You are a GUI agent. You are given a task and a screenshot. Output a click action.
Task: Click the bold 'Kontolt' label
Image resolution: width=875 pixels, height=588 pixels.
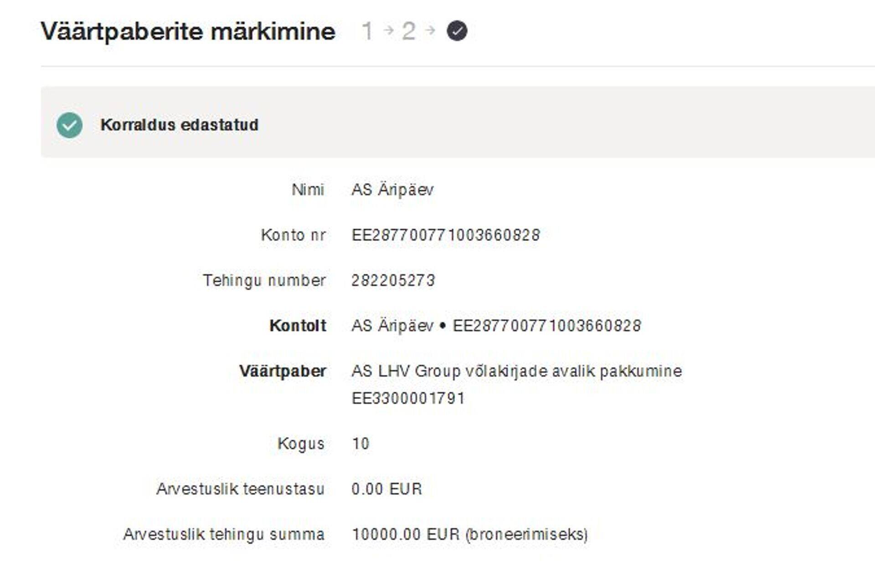tap(298, 326)
